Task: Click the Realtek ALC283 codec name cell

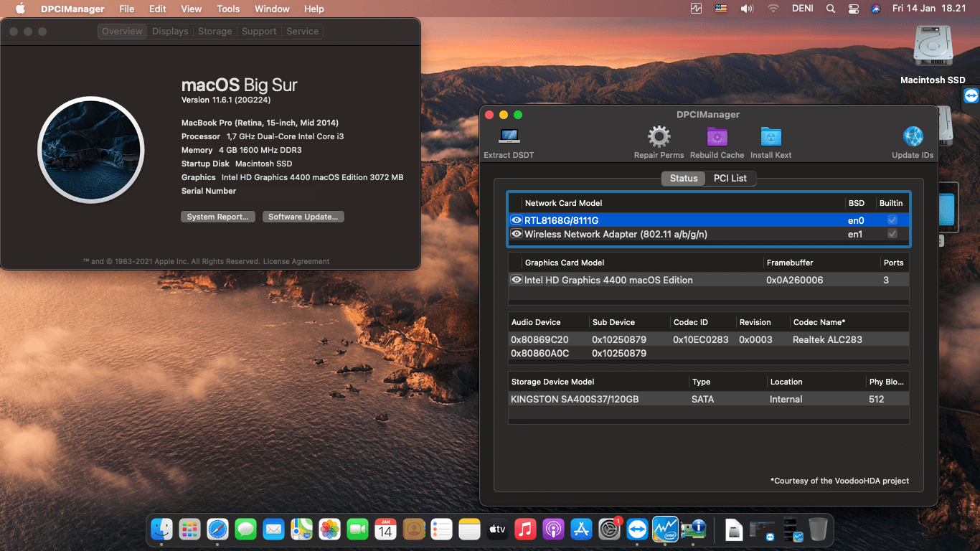Action: click(827, 339)
